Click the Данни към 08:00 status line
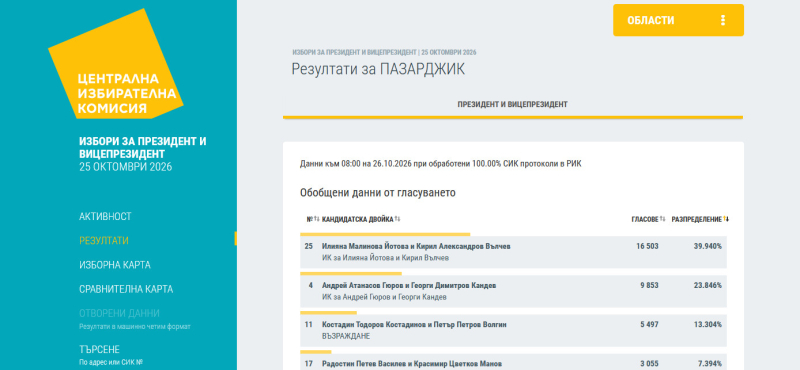 pos(441,164)
